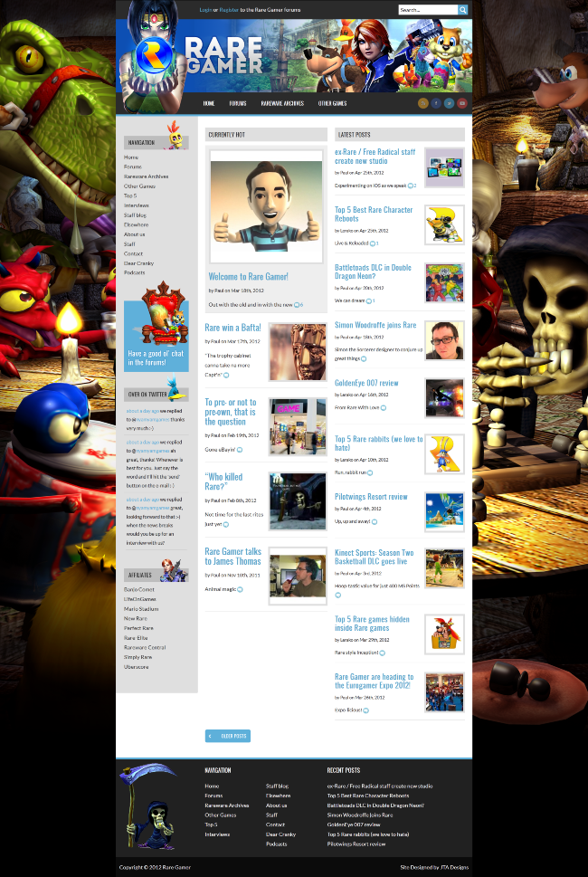
Task: Open Elsewhere in footer navigation
Action: [278, 796]
